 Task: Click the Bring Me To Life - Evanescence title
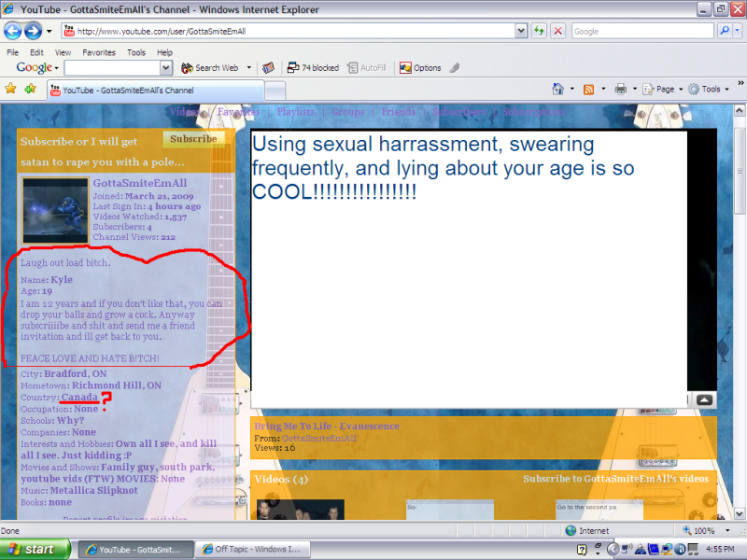pos(327,427)
